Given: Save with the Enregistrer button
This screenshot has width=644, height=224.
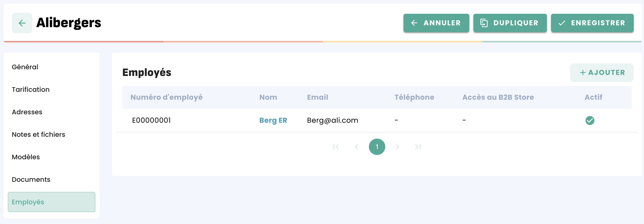Looking at the screenshot, I should click(592, 23).
